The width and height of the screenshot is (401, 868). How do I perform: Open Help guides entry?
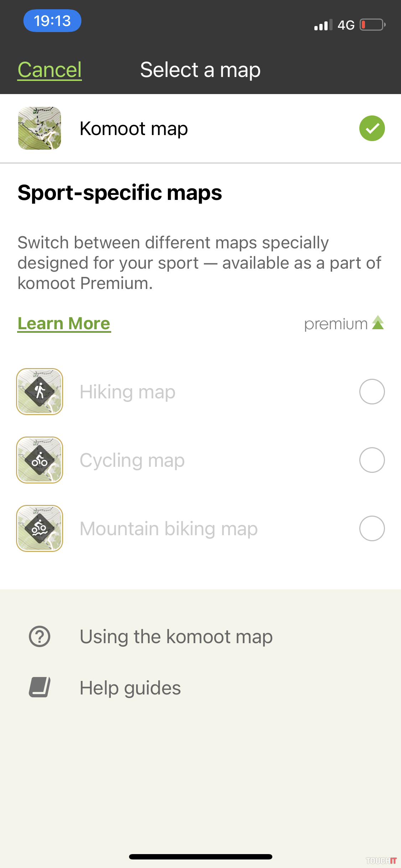(130, 688)
